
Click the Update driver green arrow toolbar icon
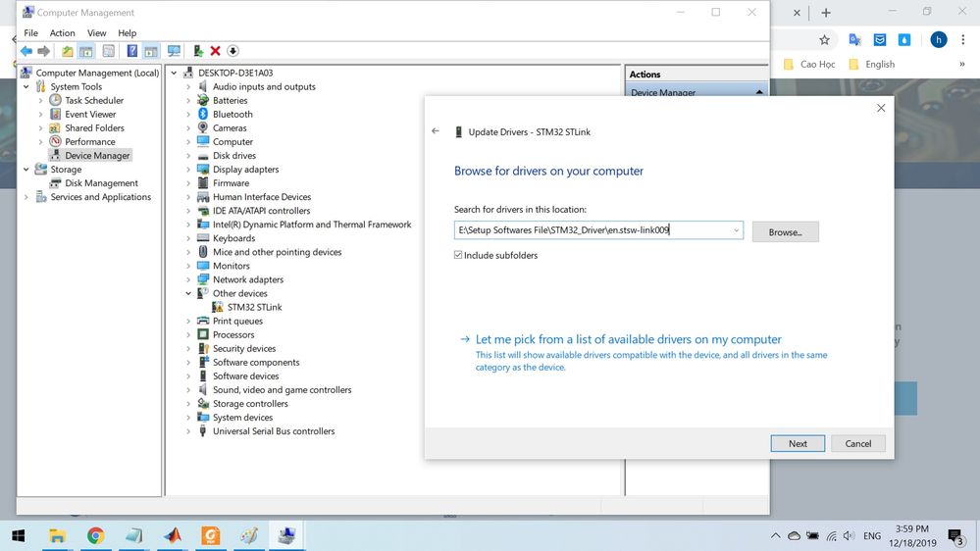pos(197,51)
